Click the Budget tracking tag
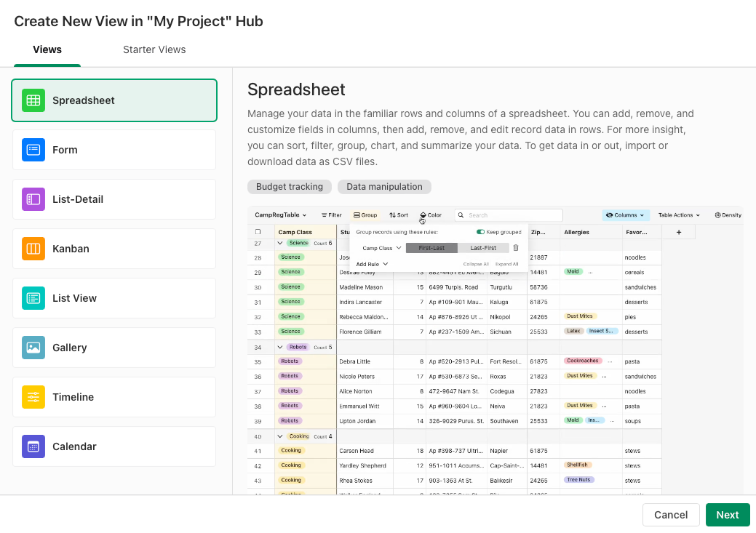The height and width of the screenshot is (533, 756). pos(290,186)
